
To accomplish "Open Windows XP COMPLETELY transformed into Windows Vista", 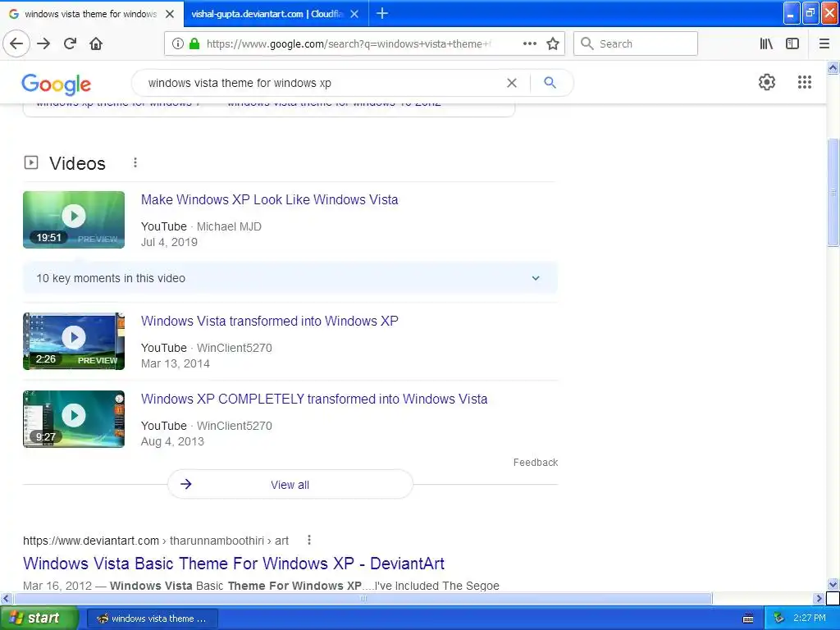I will (x=314, y=399).
